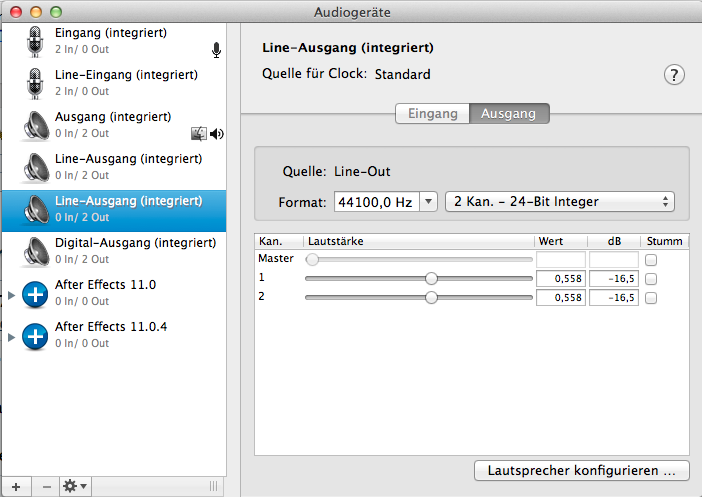
Task: Switch to the Eingang tab
Action: (432, 114)
